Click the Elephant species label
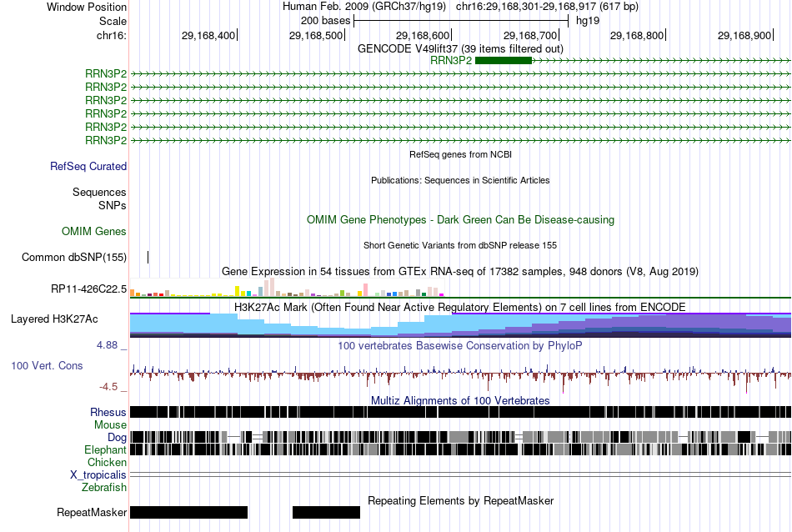Image resolution: width=792 pixels, height=532 pixels. (x=105, y=449)
